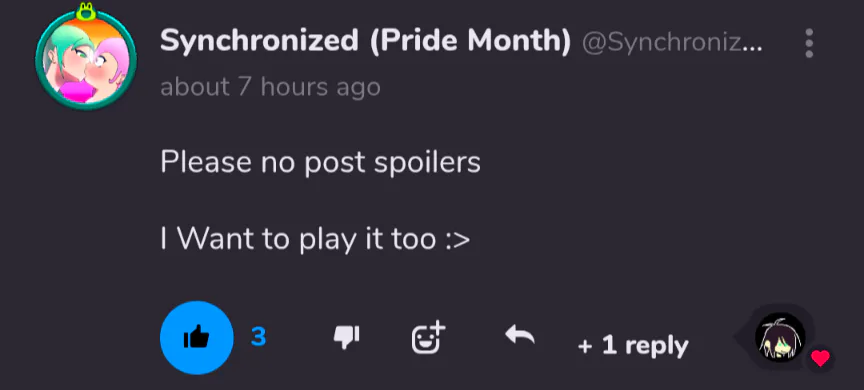Select the "I Want to play it too" line
The width and height of the screenshot is (864, 390).
pos(315,239)
